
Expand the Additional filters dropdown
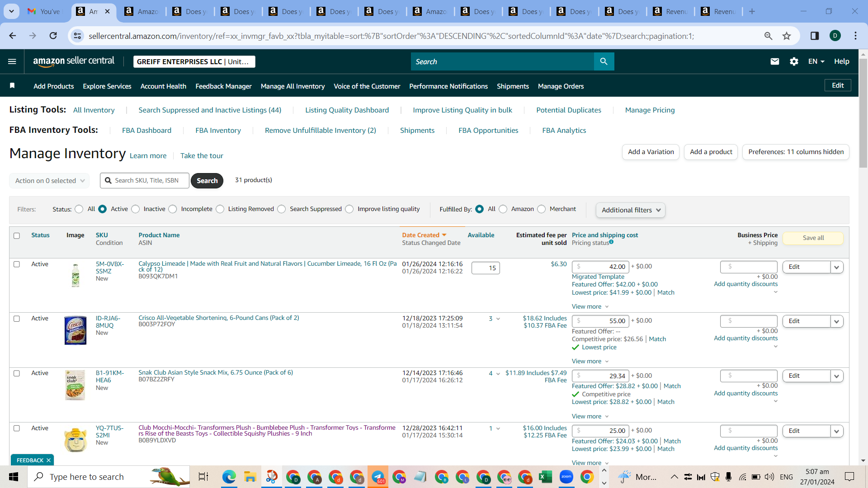(x=631, y=210)
